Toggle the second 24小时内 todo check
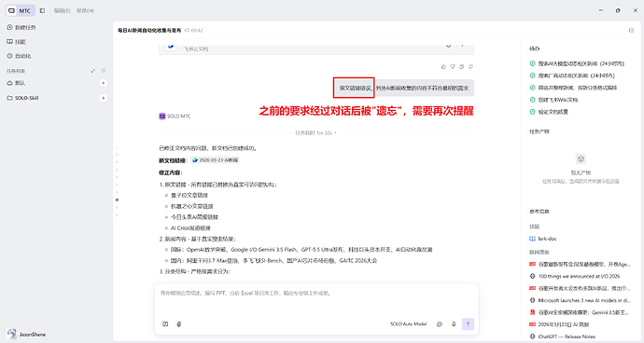Screen dimensions: 644x343 (x=532, y=75)
